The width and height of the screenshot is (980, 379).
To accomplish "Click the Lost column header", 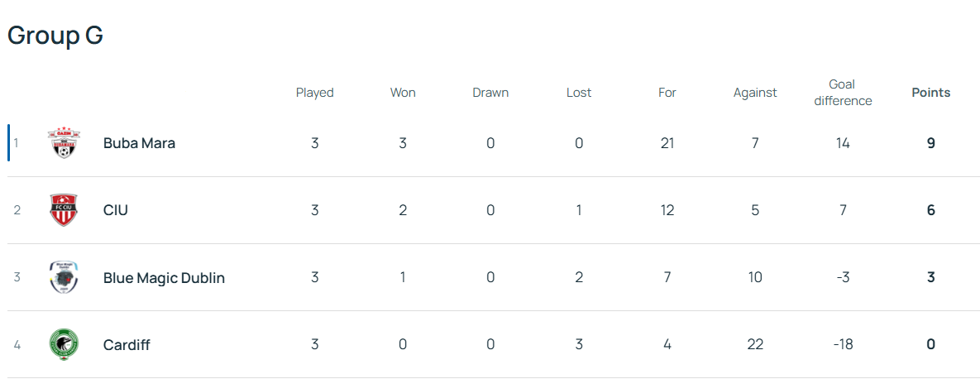I will pyautogui.click(x=579, y=93).
